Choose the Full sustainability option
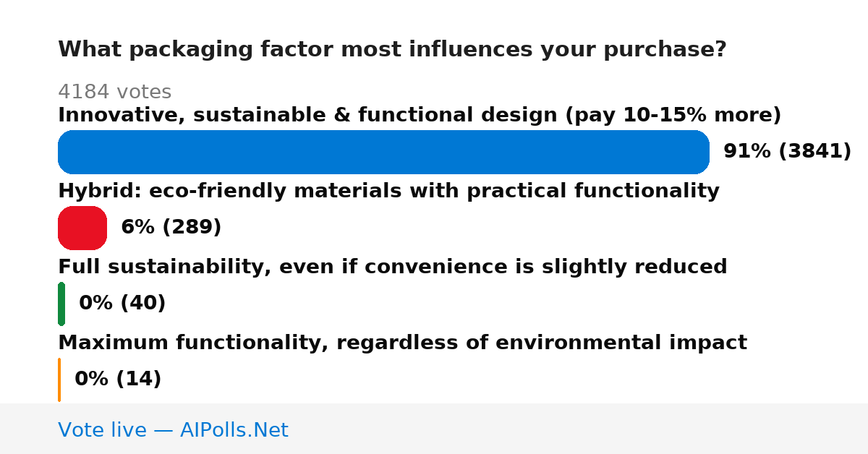 coord(393,267)
